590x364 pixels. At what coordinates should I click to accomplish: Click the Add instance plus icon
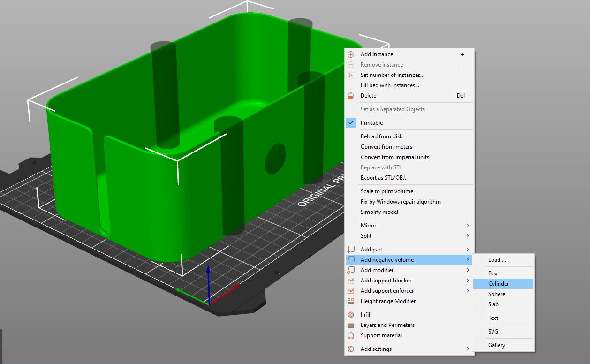click(x=351, y=54)
